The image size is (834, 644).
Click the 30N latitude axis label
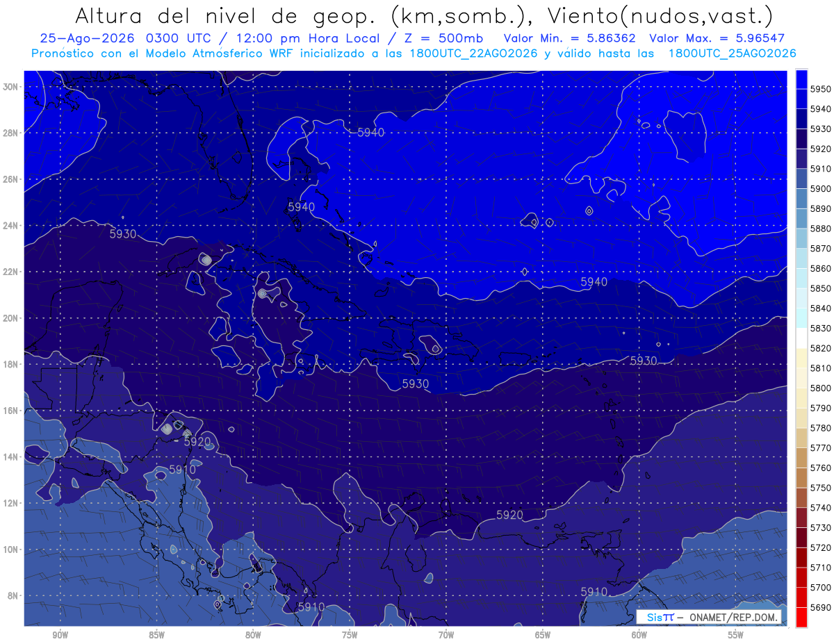point(12,87)
